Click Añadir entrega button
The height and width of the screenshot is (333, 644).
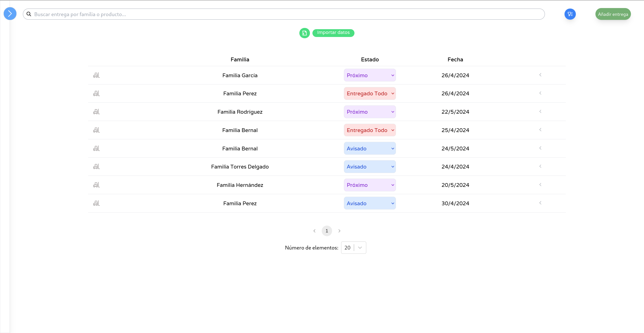click(x=613, y=14)
